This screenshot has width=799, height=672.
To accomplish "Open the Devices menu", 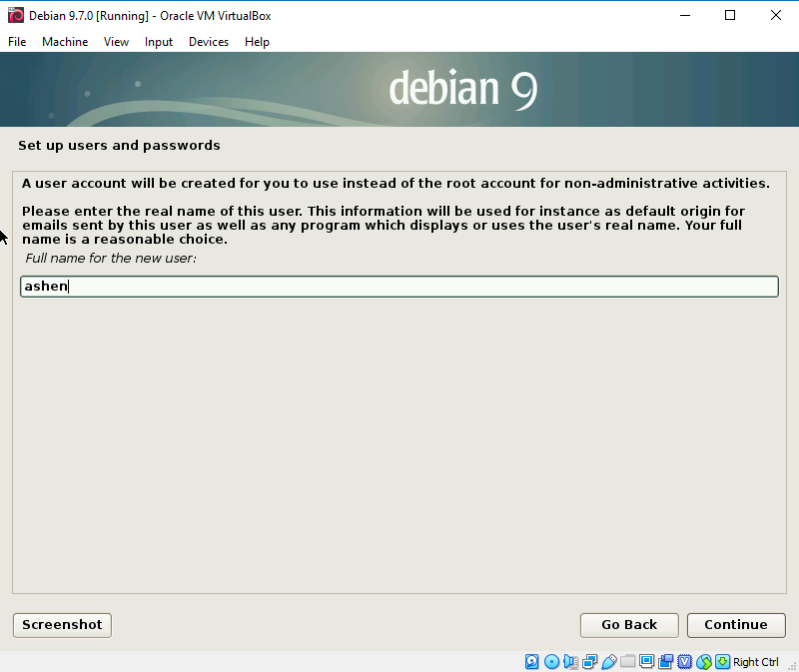I will click(x=209, y=42).
